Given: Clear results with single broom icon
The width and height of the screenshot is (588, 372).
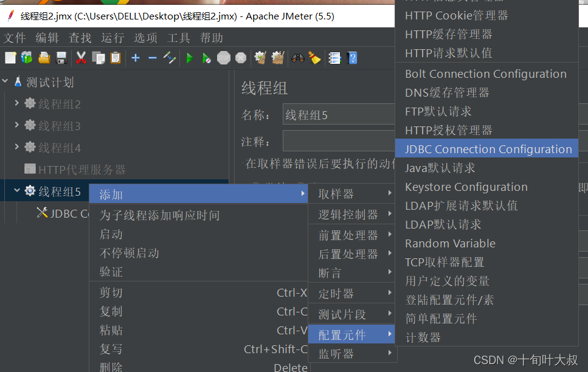Looking at the screenshot, I should coord(260,58).
